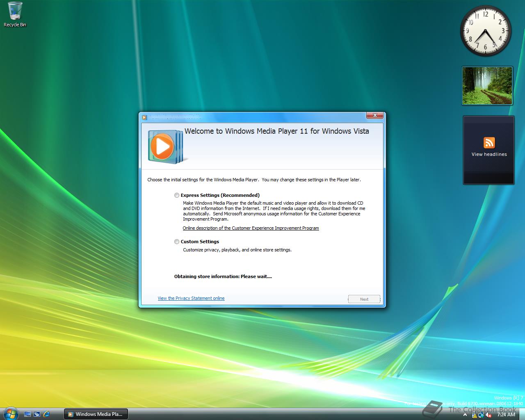Click the RSS feed icon in headlines gadget
Viewport: 525px width, 420px height.
[489, 142]
